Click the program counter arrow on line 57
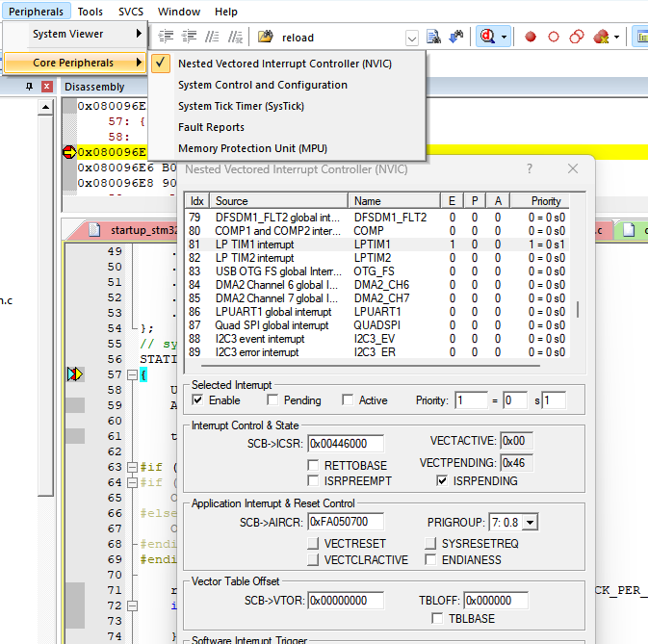The width and height of the screenshot is (648, 644). click(x=75, y=374)
